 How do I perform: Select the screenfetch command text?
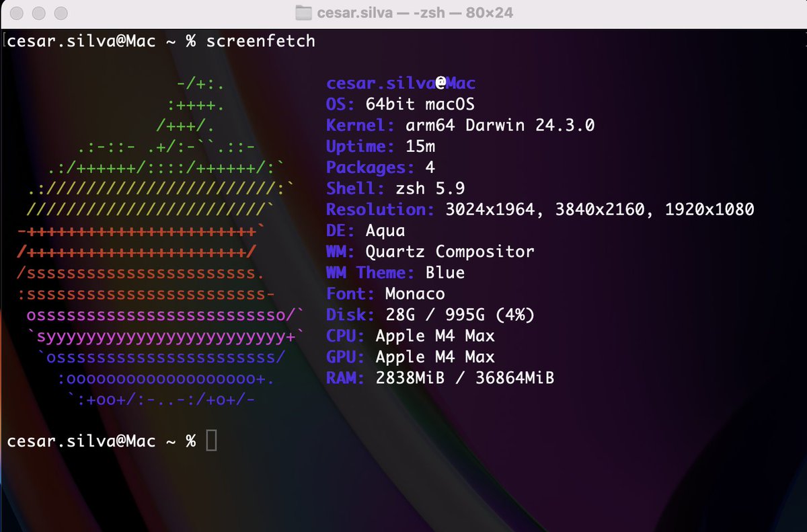(x=261, y=41)
